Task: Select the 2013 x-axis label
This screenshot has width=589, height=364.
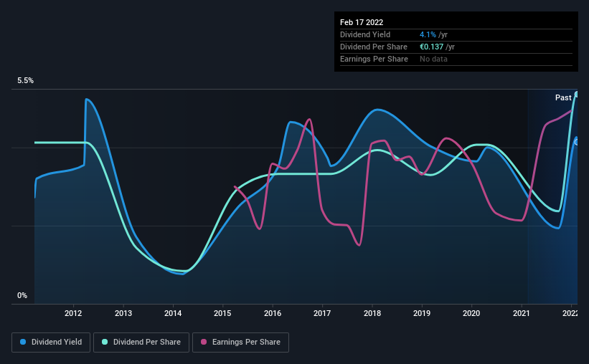Action: [x=123, y=313]
